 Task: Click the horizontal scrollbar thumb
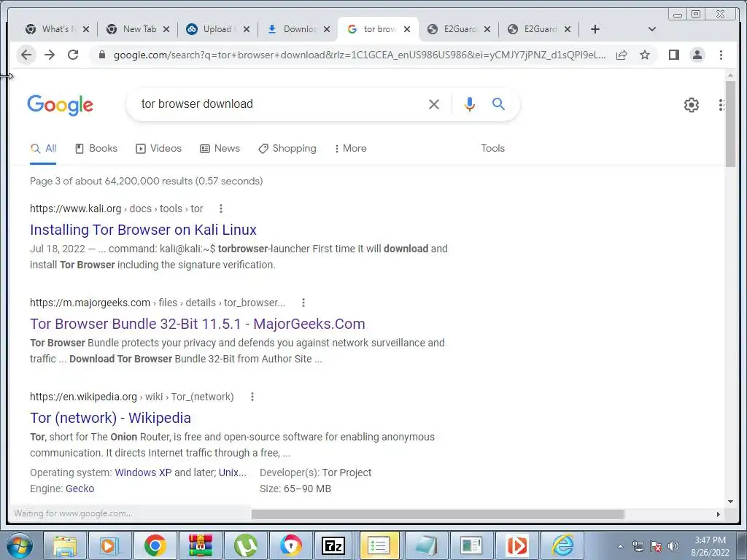coord(438,514)
